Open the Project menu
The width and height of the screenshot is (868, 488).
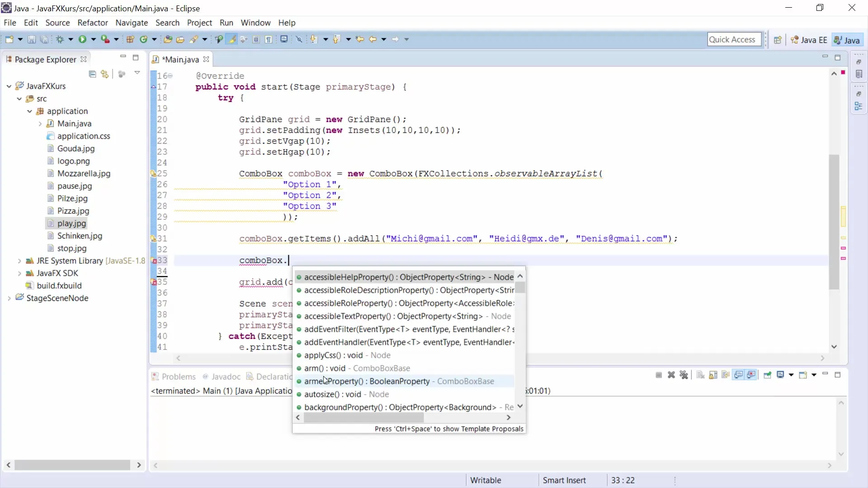click(199, 23)
